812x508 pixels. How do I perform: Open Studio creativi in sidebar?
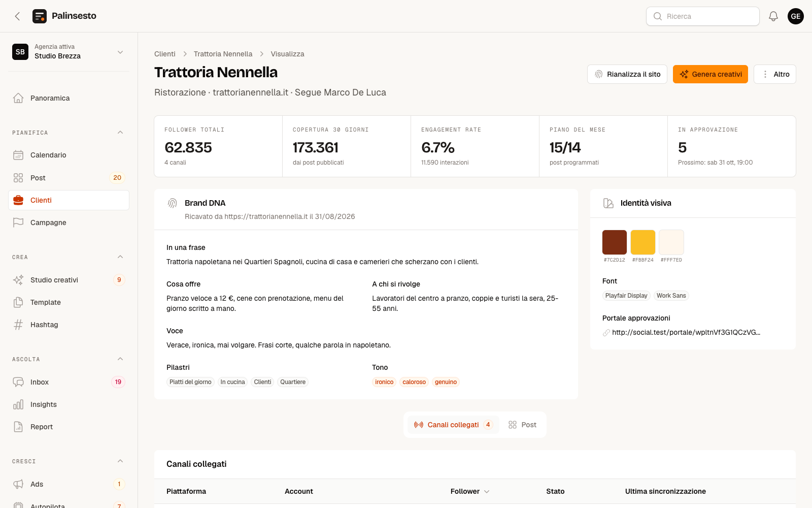pos(69,280)
